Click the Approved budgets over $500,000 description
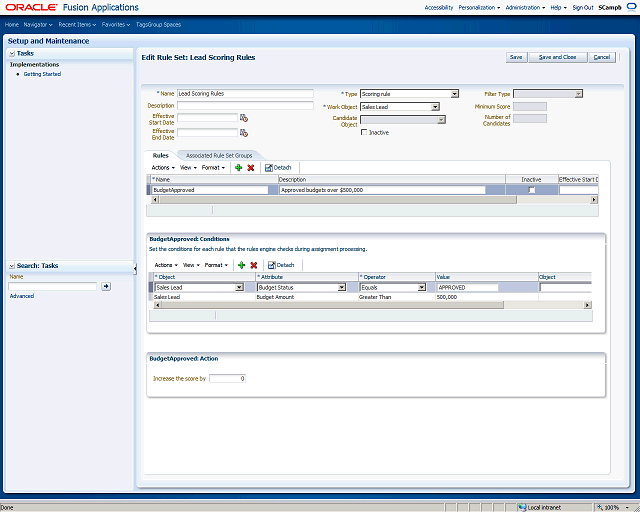 click(382, 190)
